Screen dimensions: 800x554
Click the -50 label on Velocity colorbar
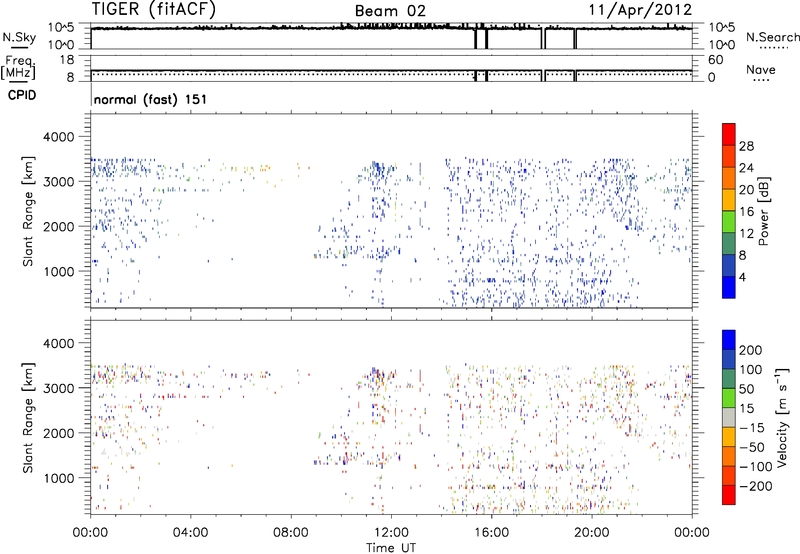point(753,447)
